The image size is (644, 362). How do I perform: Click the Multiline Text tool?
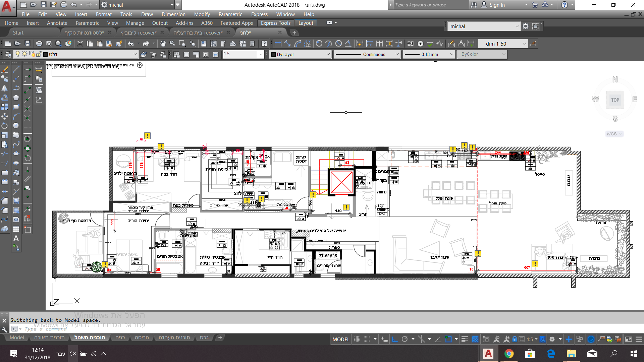[16, 239]
